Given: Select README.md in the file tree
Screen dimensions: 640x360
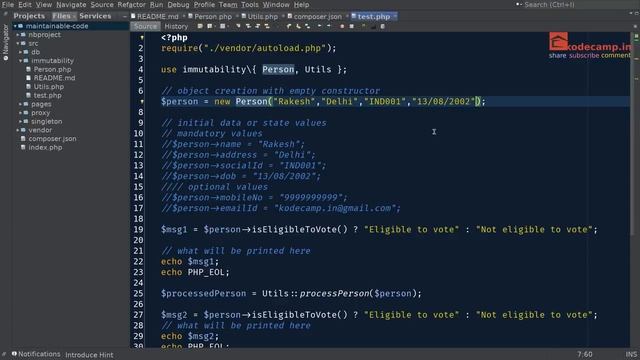Looking at the screenshot, I should [x=54, y=78].
